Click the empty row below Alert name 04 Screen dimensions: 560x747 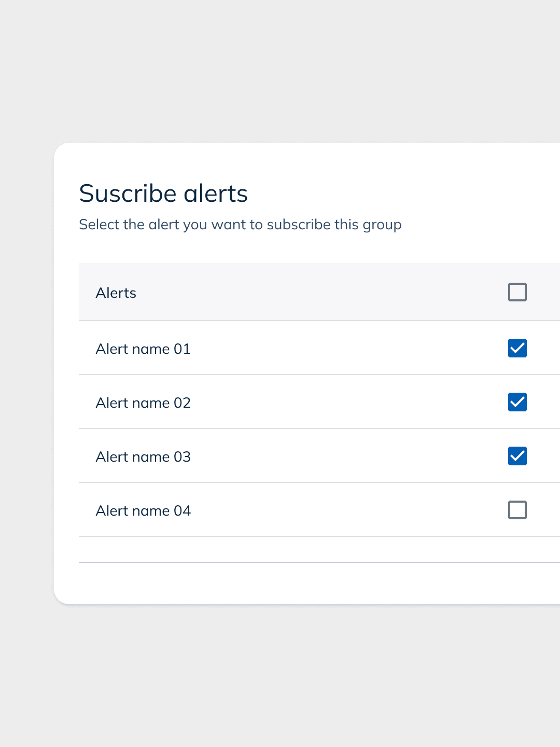[x=311, y=549]
